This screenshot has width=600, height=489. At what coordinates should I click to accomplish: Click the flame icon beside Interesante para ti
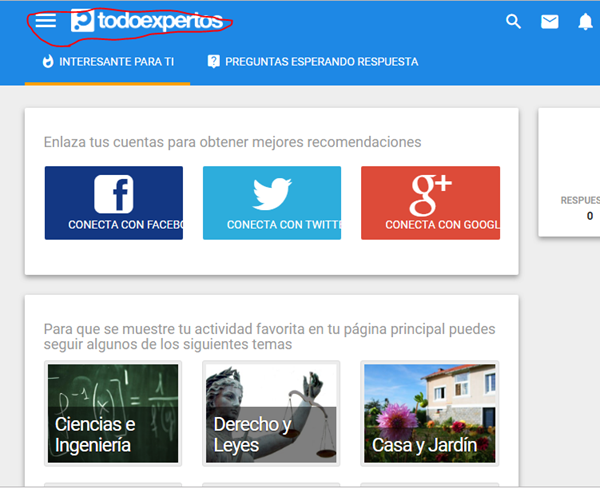48,61
